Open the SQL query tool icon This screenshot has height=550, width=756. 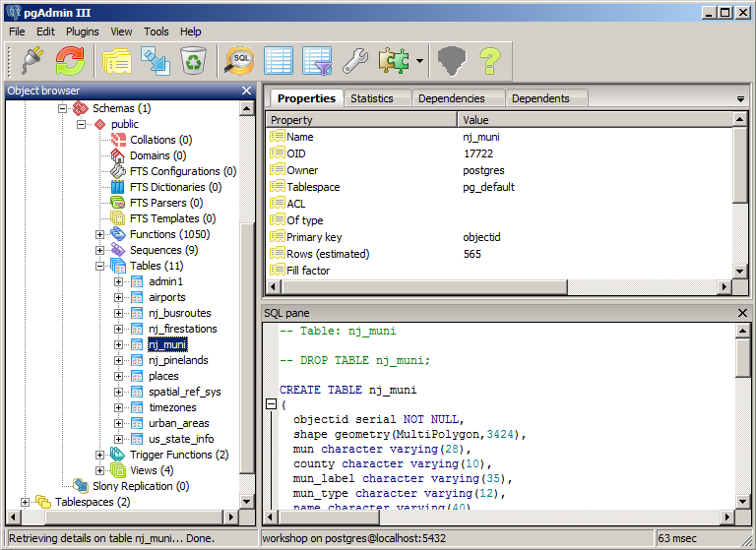(239, 61)
